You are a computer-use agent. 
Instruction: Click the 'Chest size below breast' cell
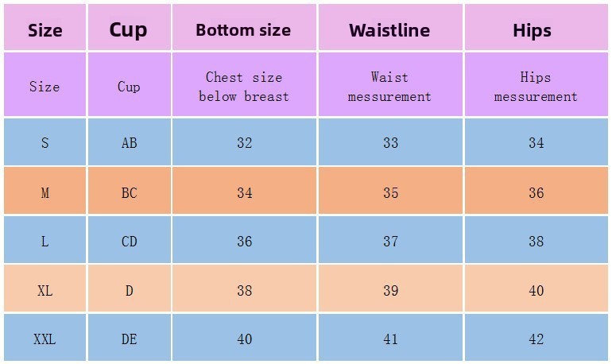(243, 87)
